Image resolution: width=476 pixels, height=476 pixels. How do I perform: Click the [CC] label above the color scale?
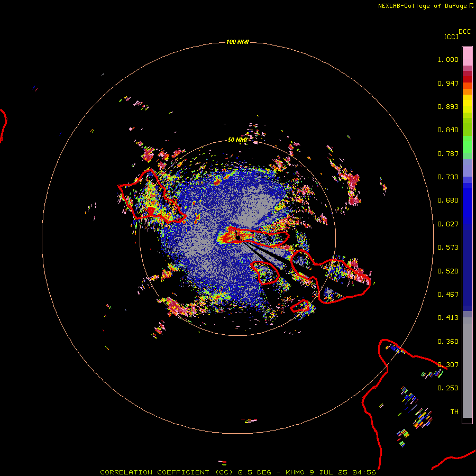tap(451, 36)
